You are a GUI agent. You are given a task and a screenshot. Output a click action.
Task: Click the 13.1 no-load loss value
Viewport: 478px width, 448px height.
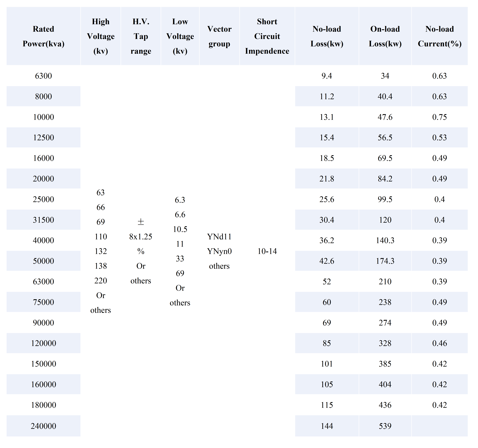point(327,117)
